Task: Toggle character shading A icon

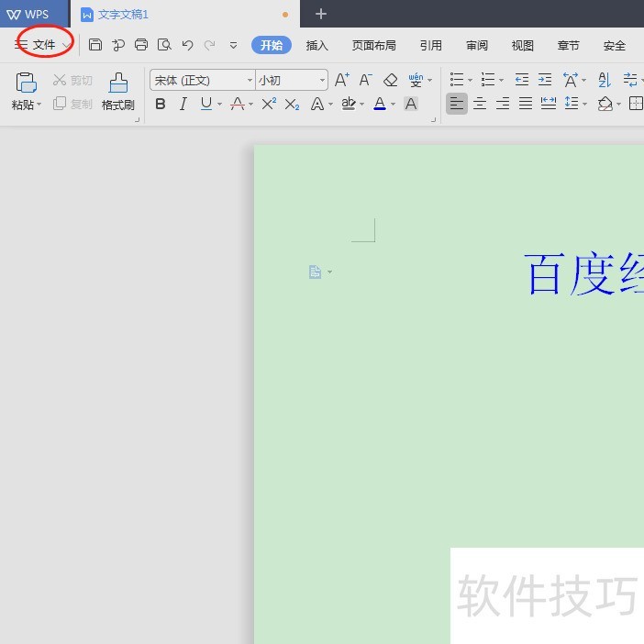Action: coord(411,104)
